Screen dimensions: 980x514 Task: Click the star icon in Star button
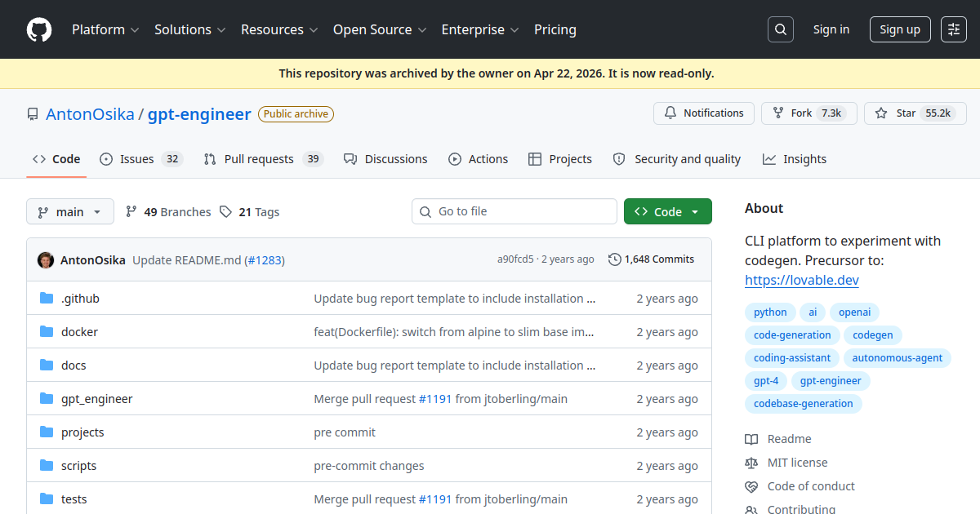coord(881,113)
